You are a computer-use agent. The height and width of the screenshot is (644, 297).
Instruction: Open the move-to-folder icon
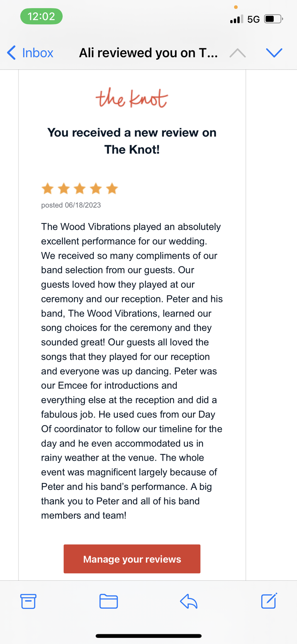(x=109, y=601)
